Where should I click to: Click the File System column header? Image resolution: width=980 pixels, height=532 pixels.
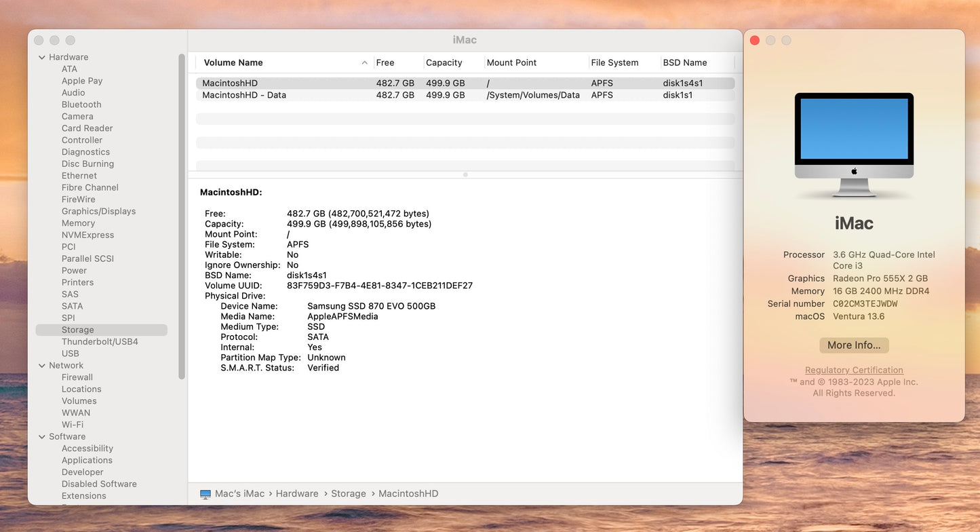click(614, 62)
